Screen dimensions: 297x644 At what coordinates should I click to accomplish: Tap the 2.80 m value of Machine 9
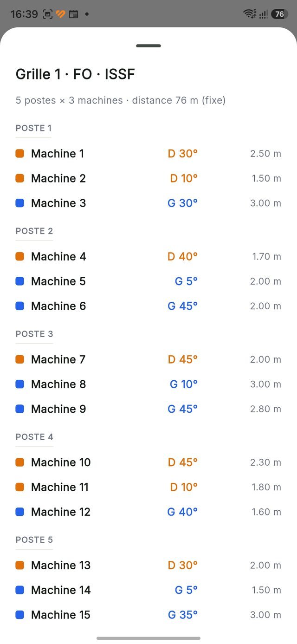point(265,409)
